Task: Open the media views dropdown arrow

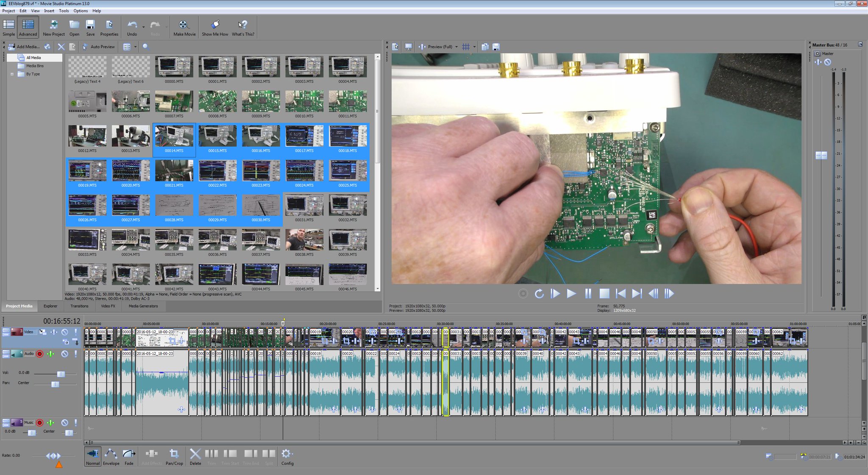Action: coord(136,47)
